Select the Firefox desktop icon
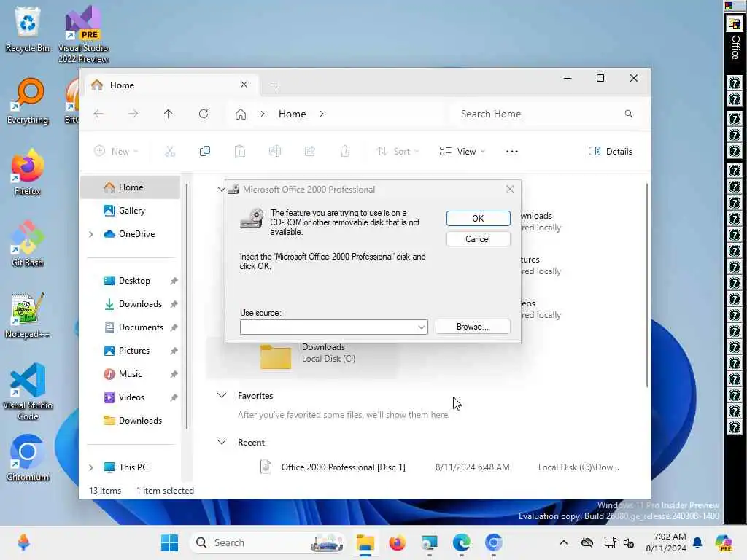 tap(28, 172)
